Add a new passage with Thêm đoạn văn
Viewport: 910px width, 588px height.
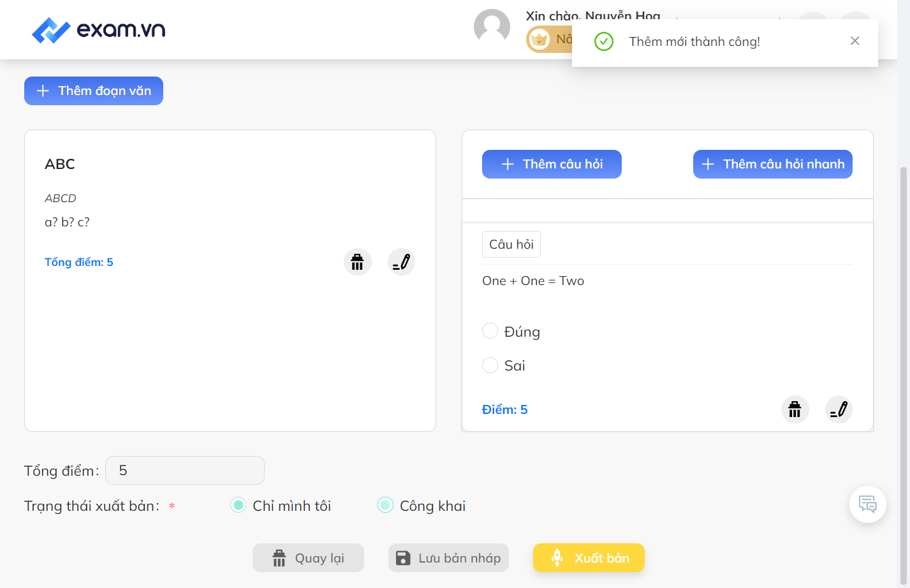pos(94,91)
